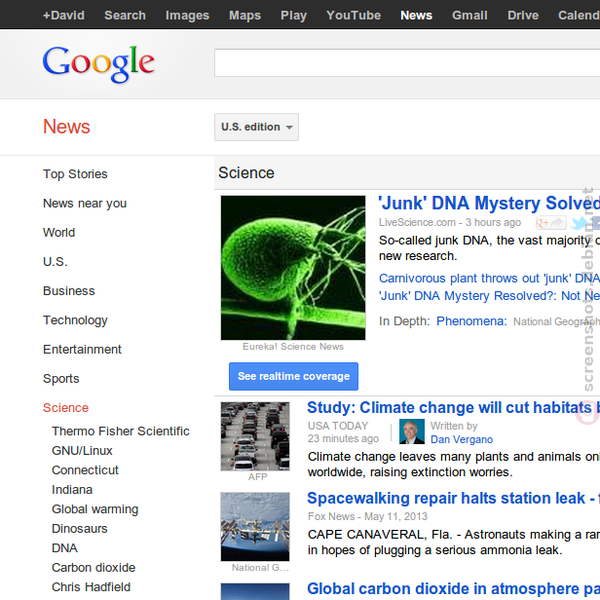Open Play in the top bar

coord(293,15)
